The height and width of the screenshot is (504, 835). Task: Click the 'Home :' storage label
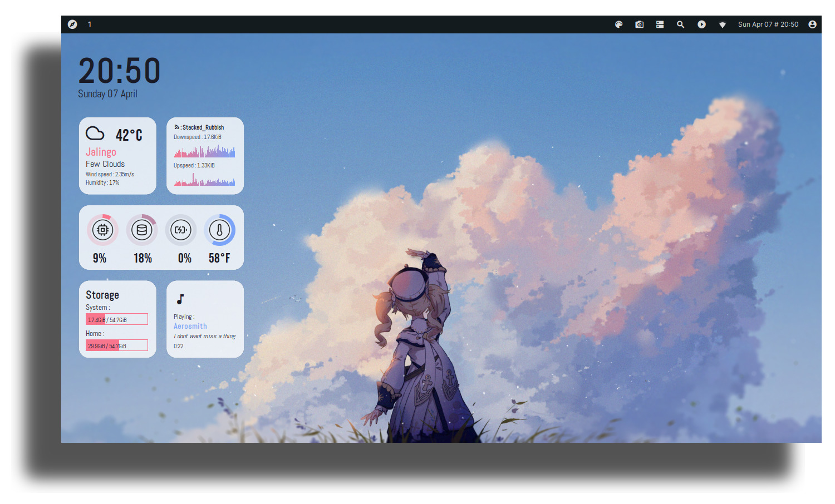[95, 334]
